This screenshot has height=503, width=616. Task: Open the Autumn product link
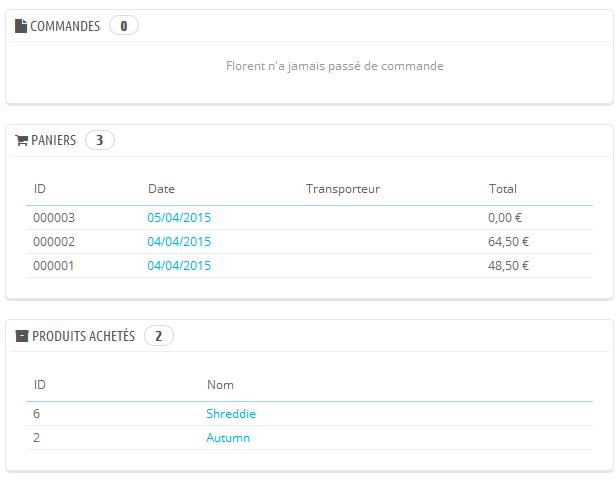point(228,438)
